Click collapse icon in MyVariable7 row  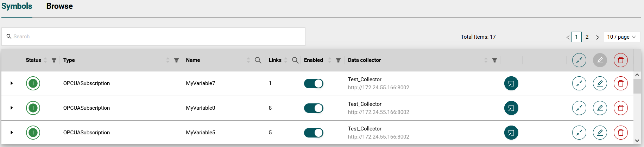click(579, 83)
